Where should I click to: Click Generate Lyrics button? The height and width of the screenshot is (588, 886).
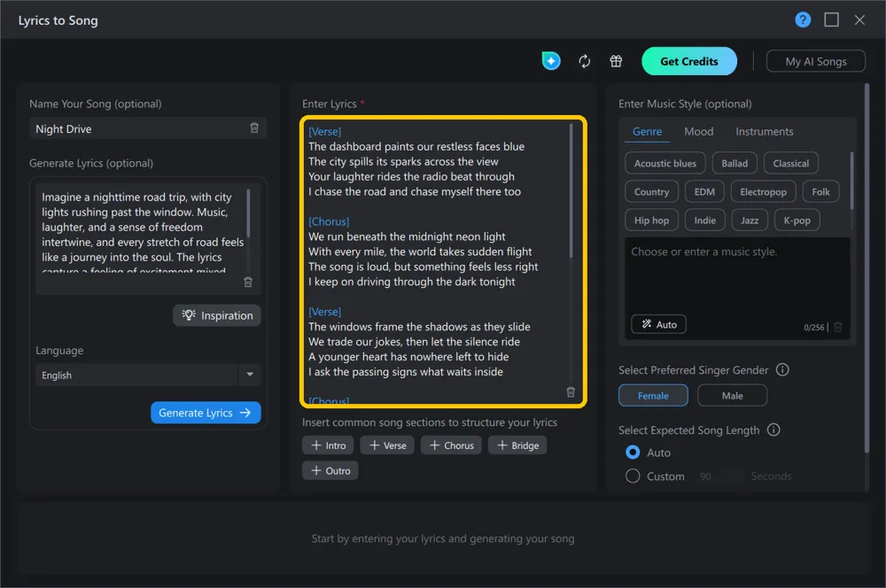coord(206,413)
